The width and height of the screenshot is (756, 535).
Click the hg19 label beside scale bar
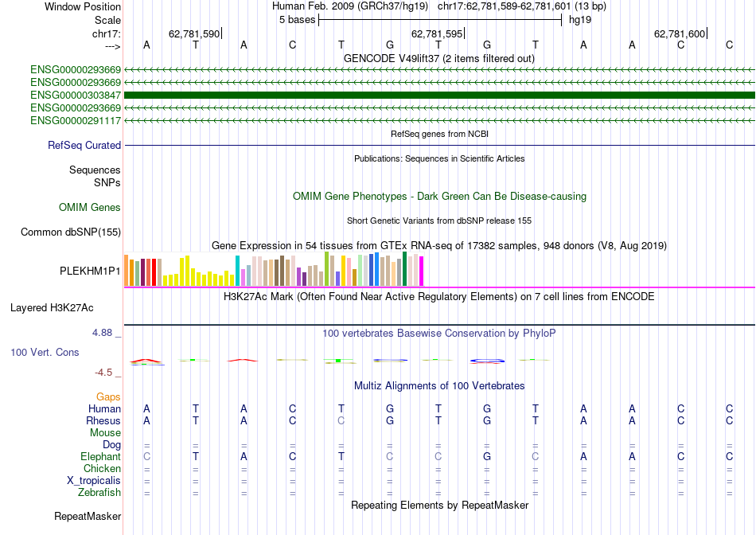(x=580, y=20)
